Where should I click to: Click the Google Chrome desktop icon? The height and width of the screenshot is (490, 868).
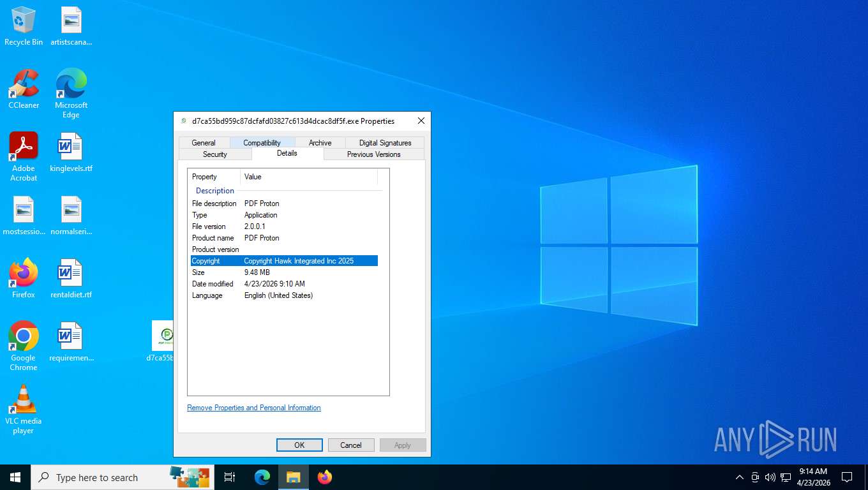coord(24,341)
